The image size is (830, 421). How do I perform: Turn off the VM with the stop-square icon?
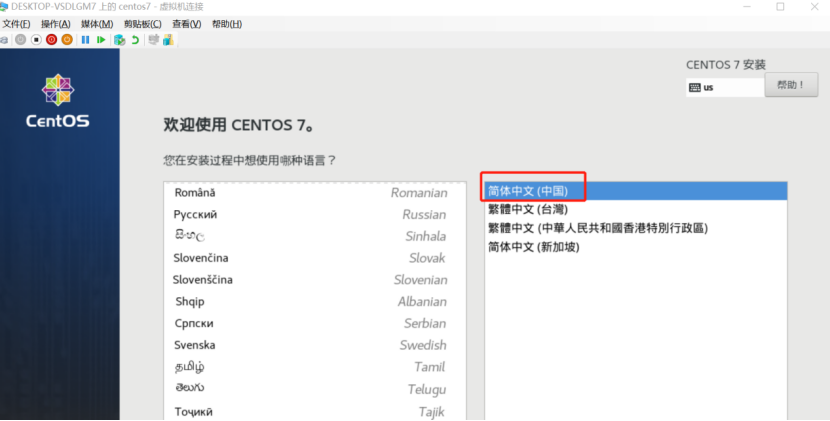coord(36,40)
